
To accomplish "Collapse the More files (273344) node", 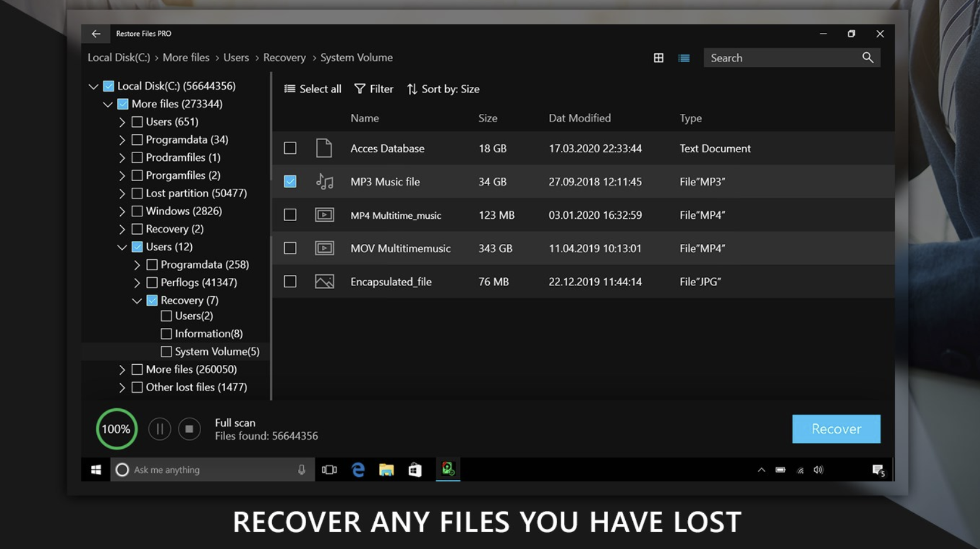I will (x=107, y=104).
